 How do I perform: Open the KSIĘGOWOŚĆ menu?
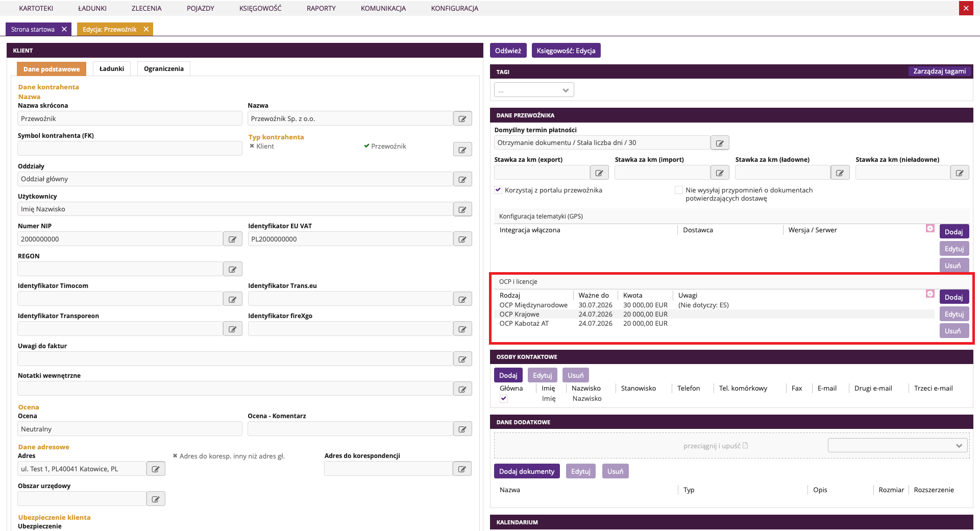pyautogui.click(x=260, y=8)
